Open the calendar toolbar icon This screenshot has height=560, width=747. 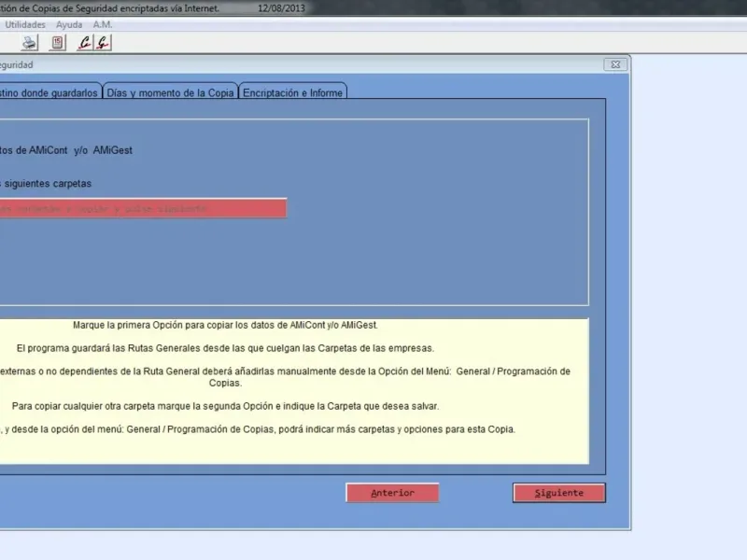(x=58, y=43)
